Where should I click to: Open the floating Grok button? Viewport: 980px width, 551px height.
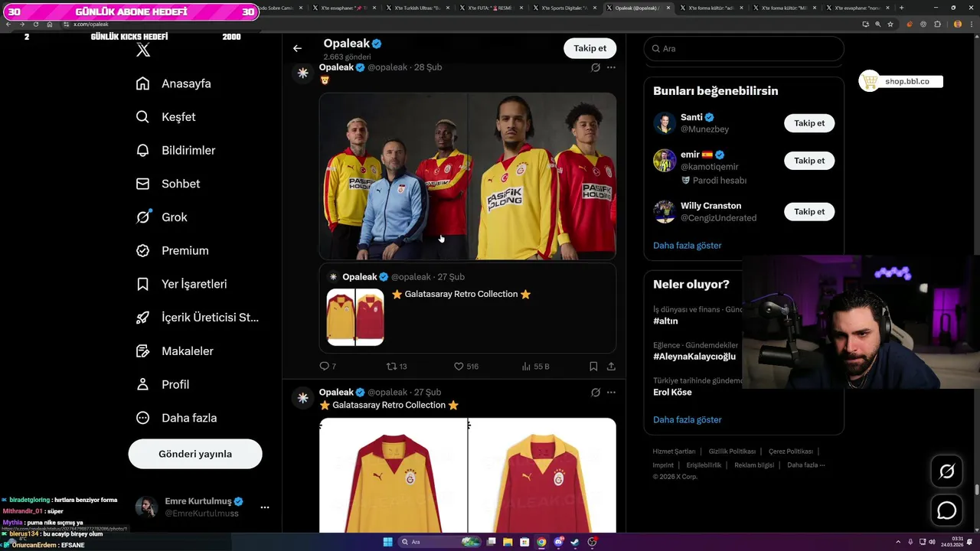pyautogui.click(x=947, y=472)
